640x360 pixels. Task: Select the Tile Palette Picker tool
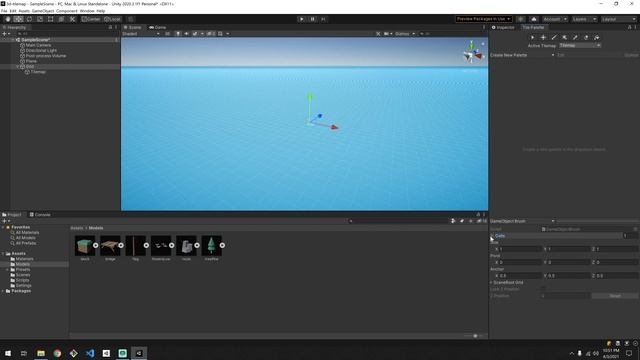575,38
